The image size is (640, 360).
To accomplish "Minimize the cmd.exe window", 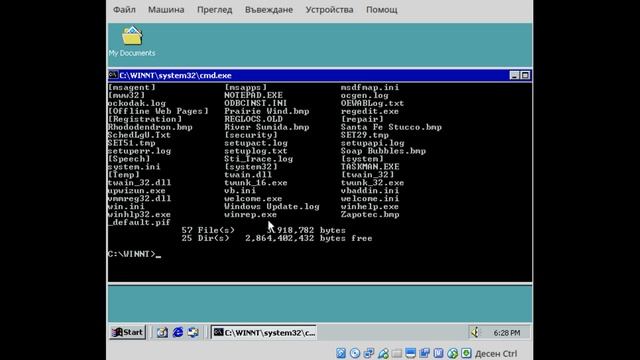I will coord(514,75).
